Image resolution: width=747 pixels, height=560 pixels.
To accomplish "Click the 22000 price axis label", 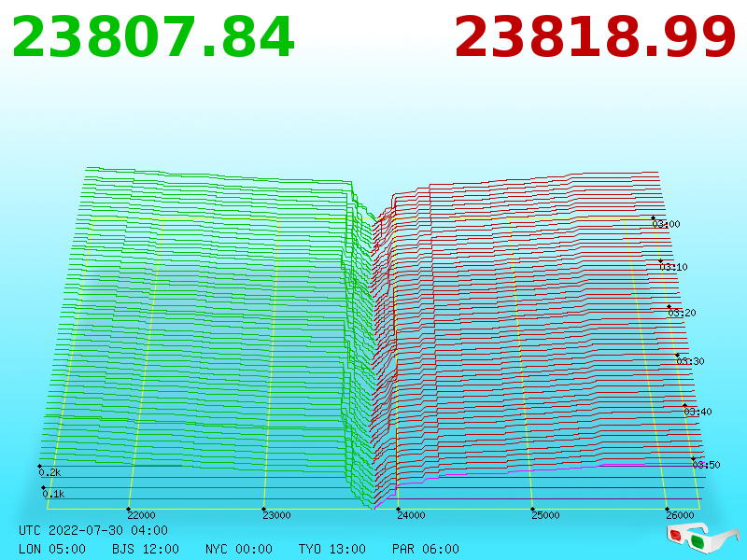I will (141, 515).
